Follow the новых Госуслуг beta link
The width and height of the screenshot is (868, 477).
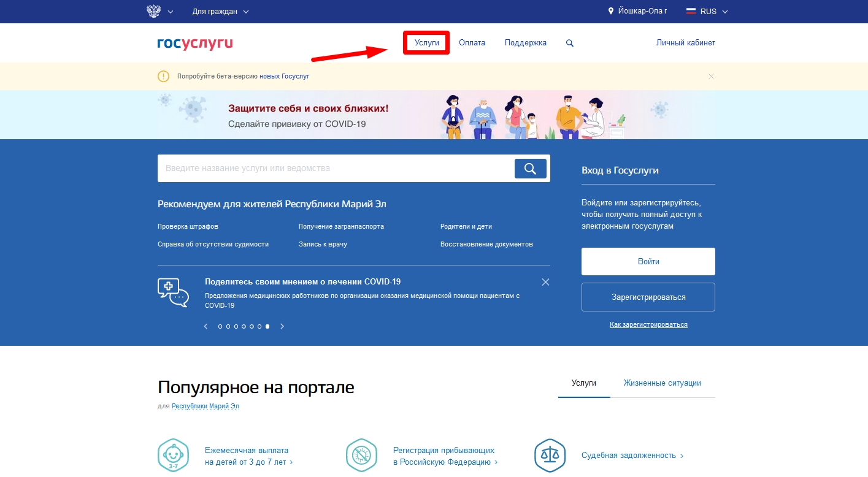pyautogui.click(x=285, y=77)
